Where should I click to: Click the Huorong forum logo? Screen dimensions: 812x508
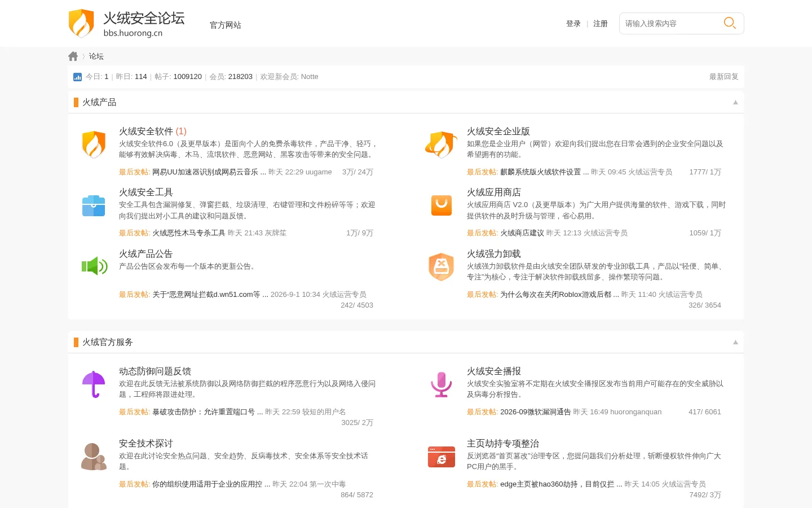(x=127, y=24)
